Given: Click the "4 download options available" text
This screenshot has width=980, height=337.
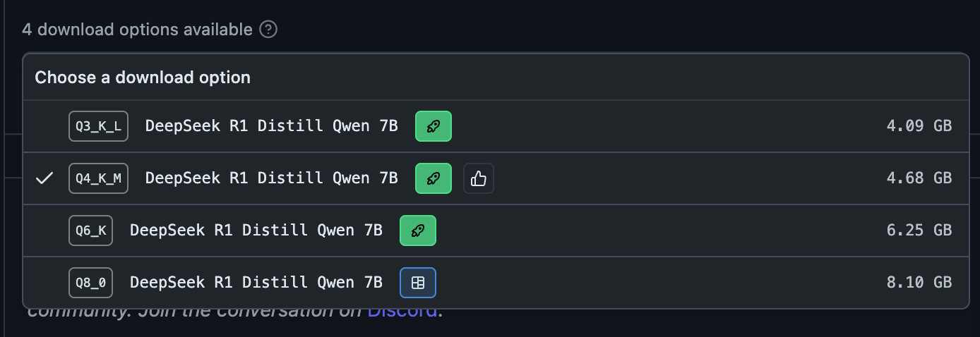Looking at the screenshot, I should (137, 30).
